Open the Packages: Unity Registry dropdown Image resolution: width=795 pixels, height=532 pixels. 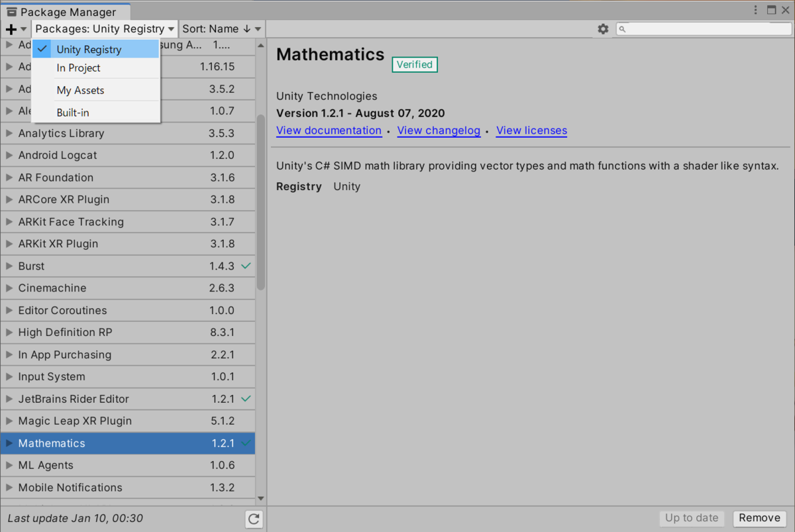click(105, 29)
